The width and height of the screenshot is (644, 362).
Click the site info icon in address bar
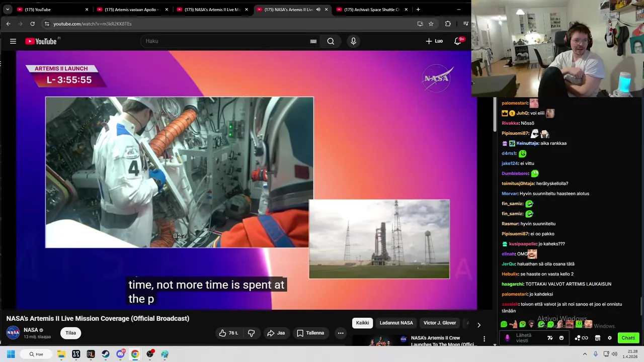(47, 24)
